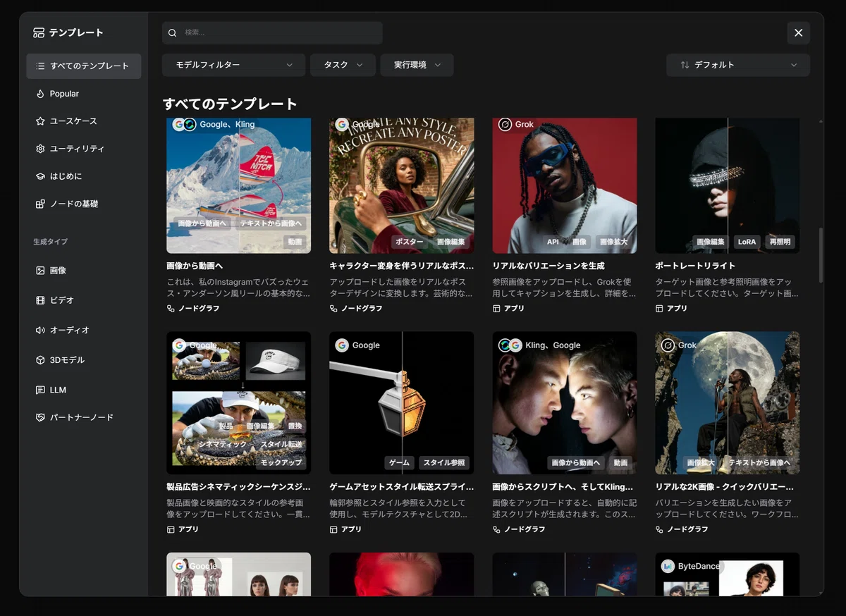Click the magnifier icon in the search bar
The image size is (846, 616).
[x=173, y=32]
